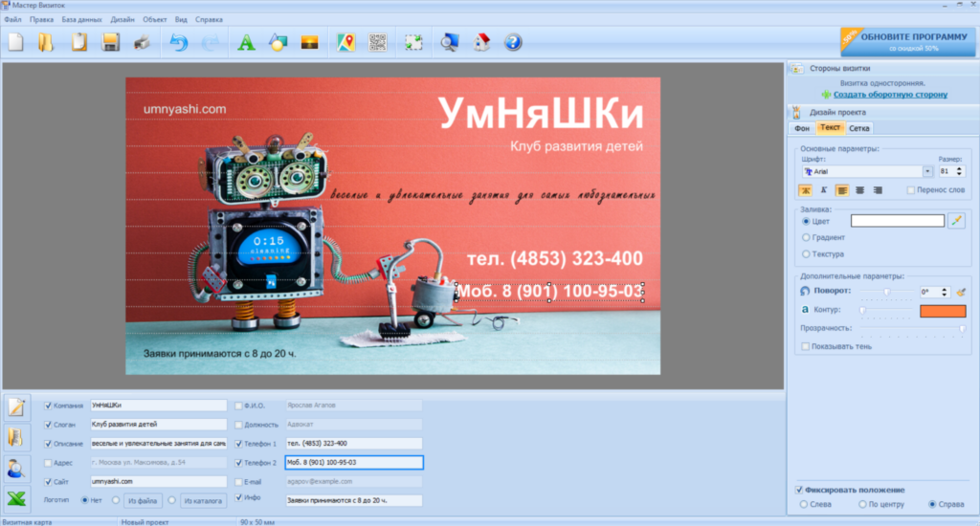980x526 pixels.
Task: Open the Дизайн menu
Action: pos(122,19)
